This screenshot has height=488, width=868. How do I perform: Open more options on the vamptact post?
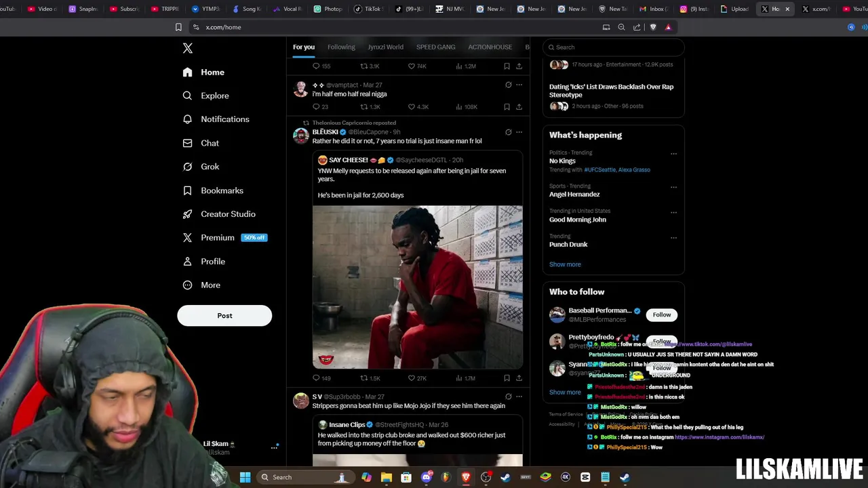point(519,85)
